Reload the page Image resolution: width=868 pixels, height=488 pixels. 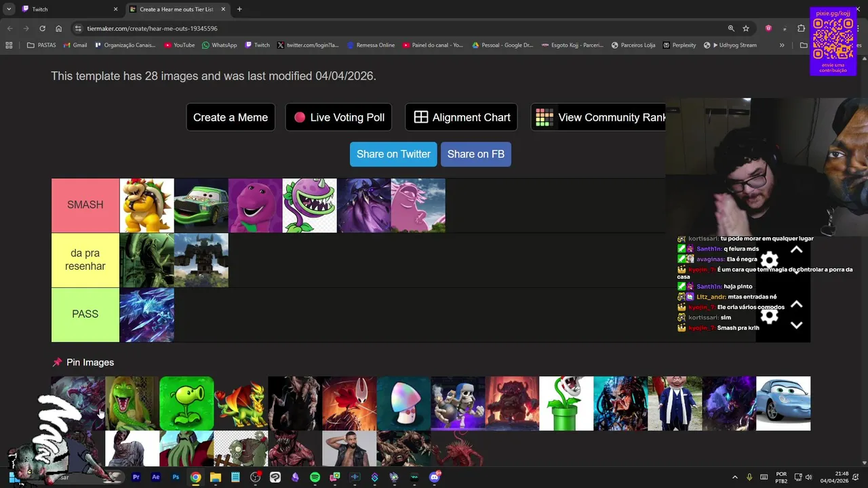42,28
